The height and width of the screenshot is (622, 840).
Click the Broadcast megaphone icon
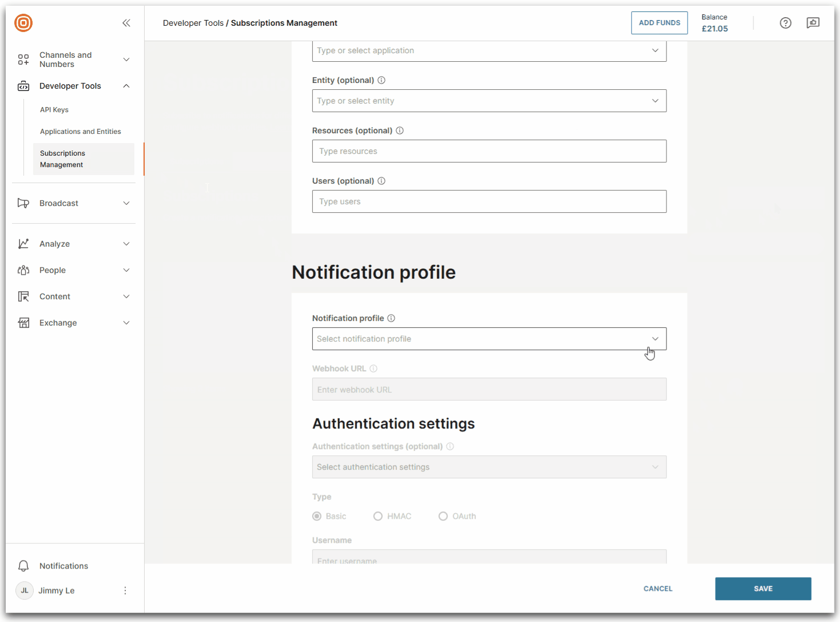point(23,203)
